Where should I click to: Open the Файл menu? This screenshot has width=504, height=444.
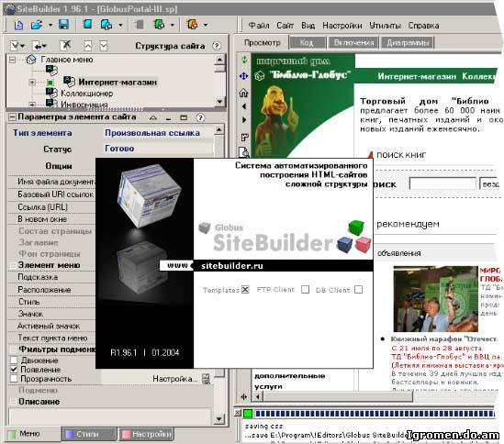259,26
